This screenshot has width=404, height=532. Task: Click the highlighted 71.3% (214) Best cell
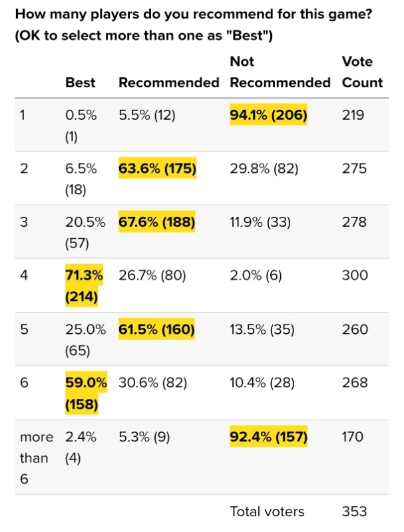[82, 286]
